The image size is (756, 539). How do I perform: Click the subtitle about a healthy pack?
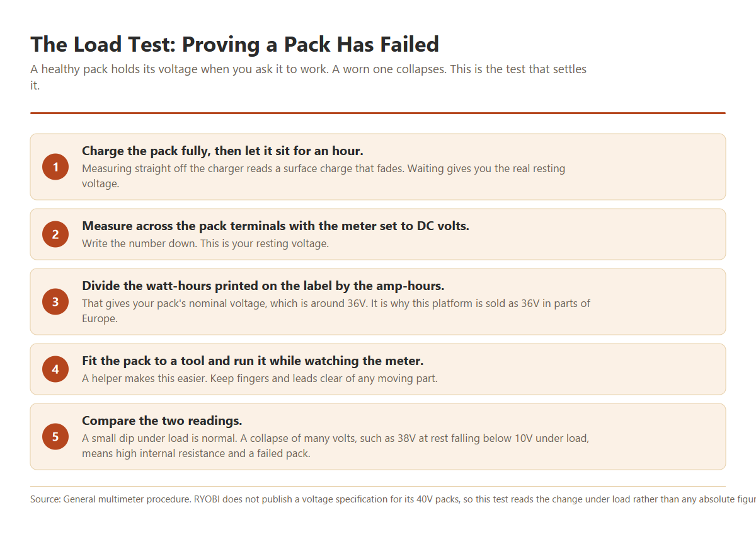pyautogui.click(x=308, y=77)
